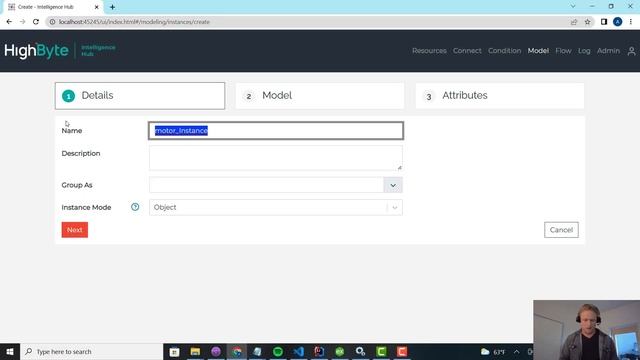The image size is (640, 360).
Task: Show hidden system tray icons
Action: (x=516, y=351)
